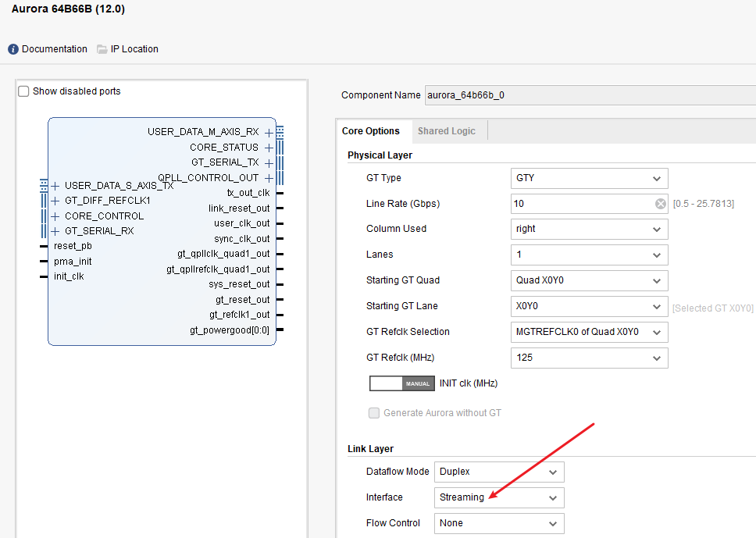
Task: Expand the CORE_STATUS interface plus icon
Action: click(x=269, y=148)
